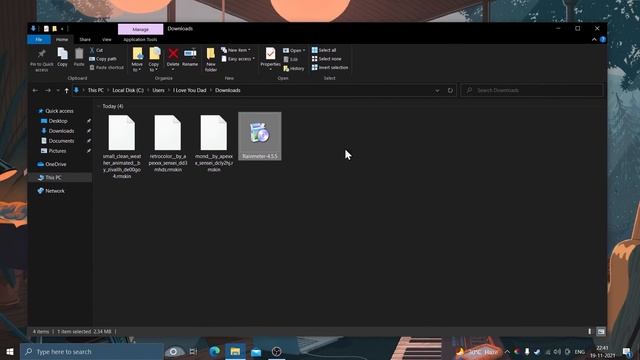Go forward with the forward arrow

point(48,90)
